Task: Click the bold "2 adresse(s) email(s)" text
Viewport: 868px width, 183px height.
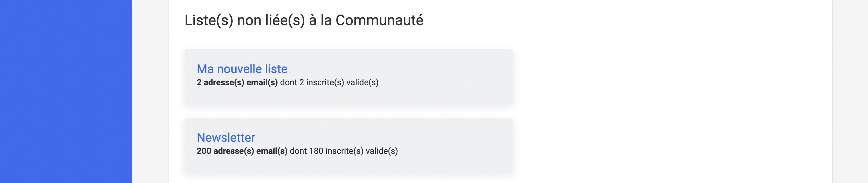Action: point(237,83)
